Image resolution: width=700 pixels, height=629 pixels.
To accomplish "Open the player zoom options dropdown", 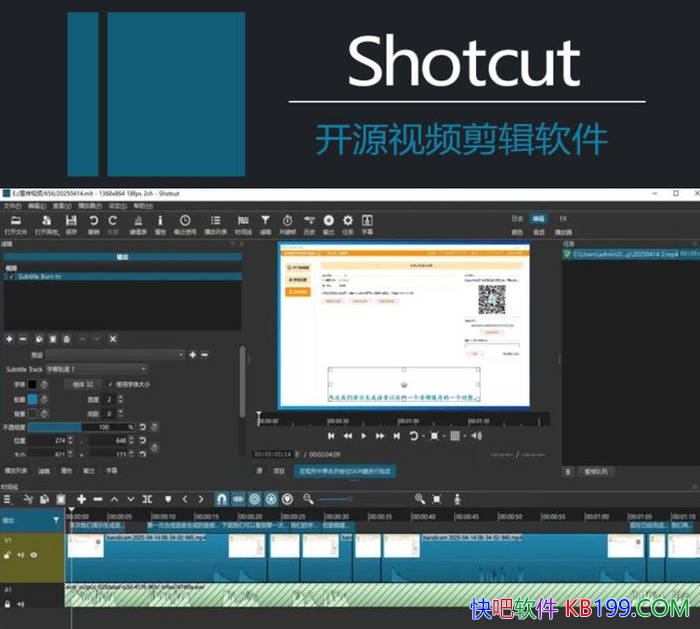I will point(444,436).
